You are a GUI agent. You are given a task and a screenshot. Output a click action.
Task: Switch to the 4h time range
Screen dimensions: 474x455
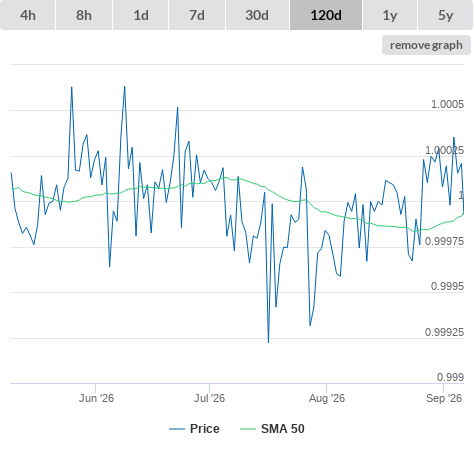(28, 15)
